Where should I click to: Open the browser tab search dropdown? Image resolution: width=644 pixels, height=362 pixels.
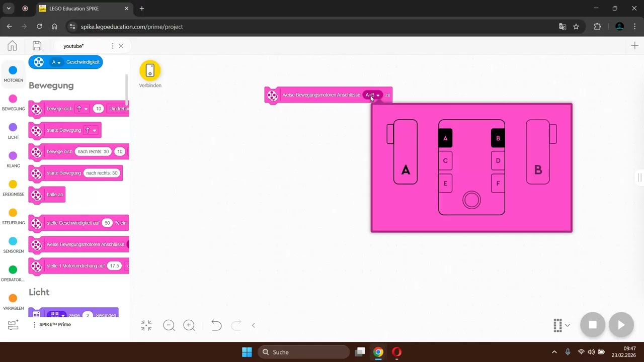pos(9,9)
